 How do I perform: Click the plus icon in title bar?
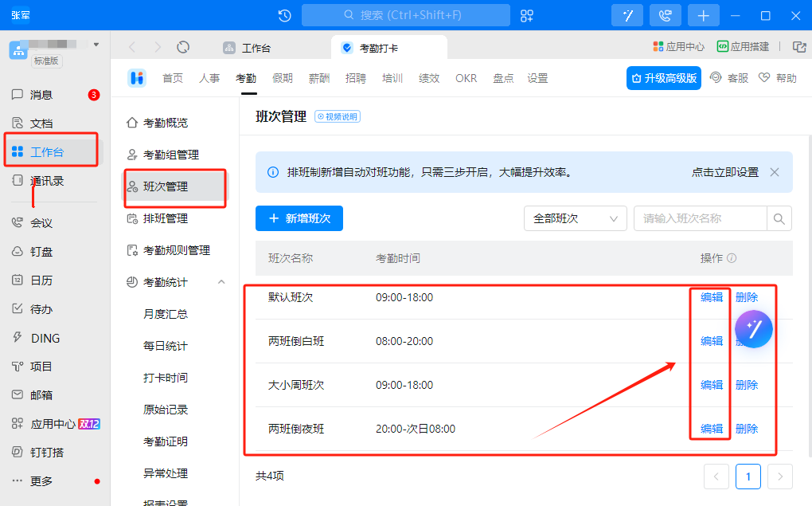[x=703, y=15]
